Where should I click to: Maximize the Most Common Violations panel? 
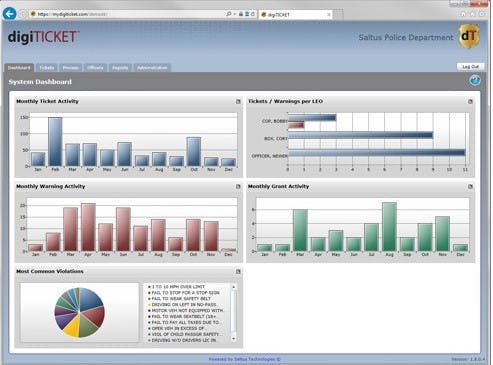(238, 272)
